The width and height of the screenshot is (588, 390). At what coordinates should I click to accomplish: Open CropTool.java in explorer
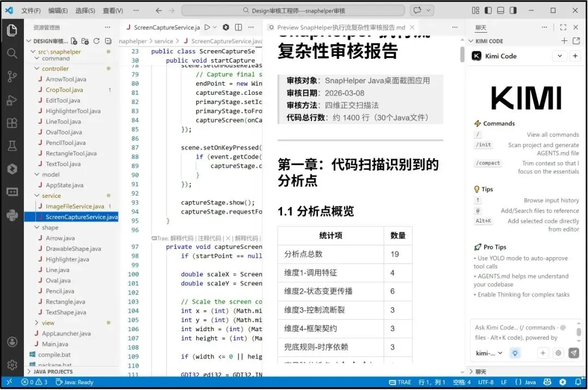click(64, 90)
